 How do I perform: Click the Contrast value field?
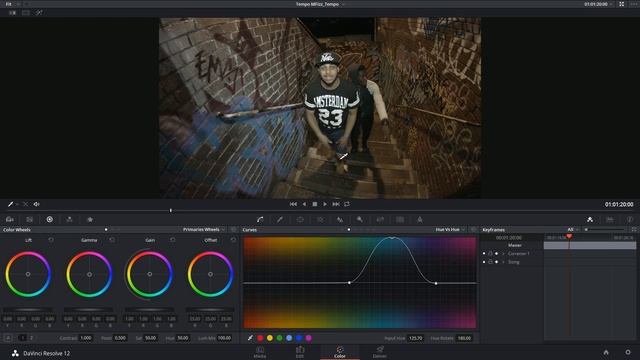tap(86, 338)
